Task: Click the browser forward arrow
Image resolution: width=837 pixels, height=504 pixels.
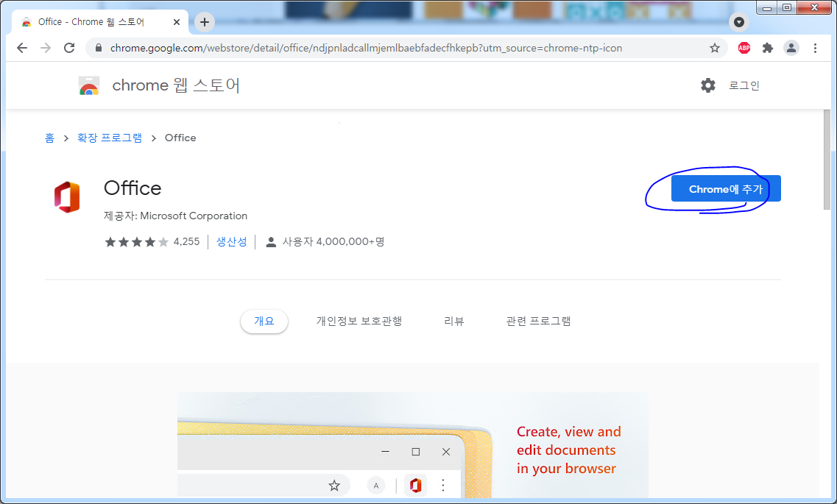Action: click(x=46, y=48)
